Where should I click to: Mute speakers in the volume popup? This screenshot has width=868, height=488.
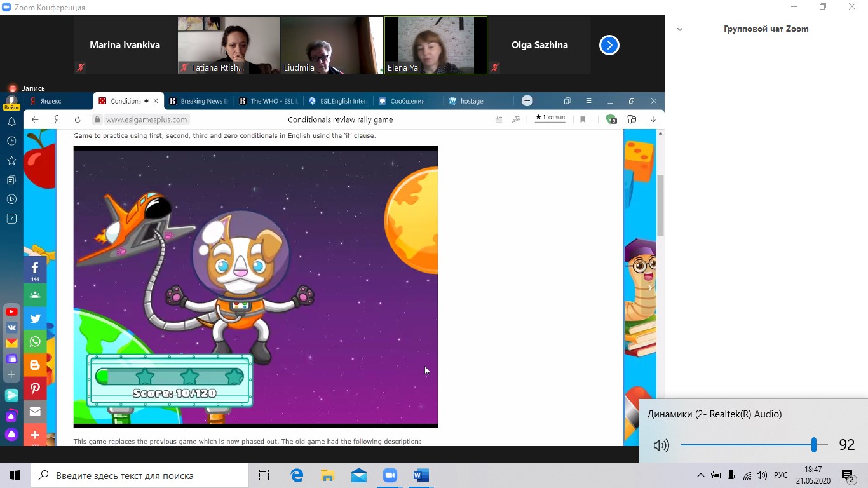click(661, 445)
